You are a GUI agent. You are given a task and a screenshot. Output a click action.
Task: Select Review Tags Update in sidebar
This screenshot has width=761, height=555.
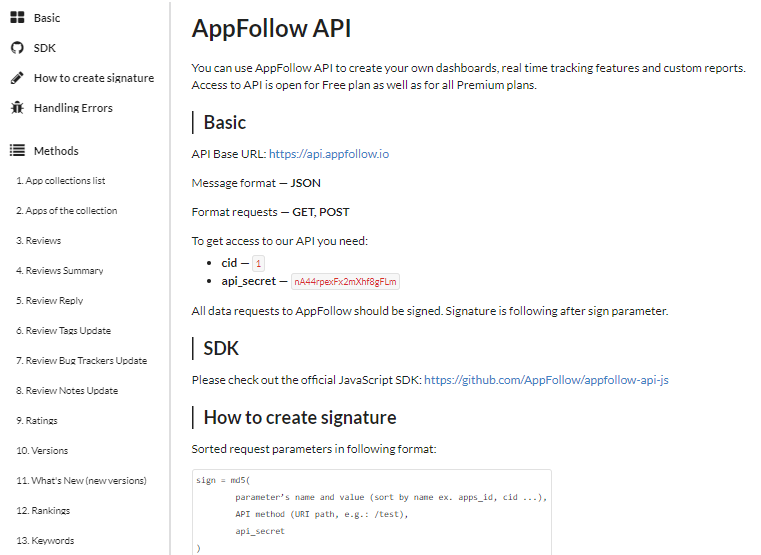[63, 331]
